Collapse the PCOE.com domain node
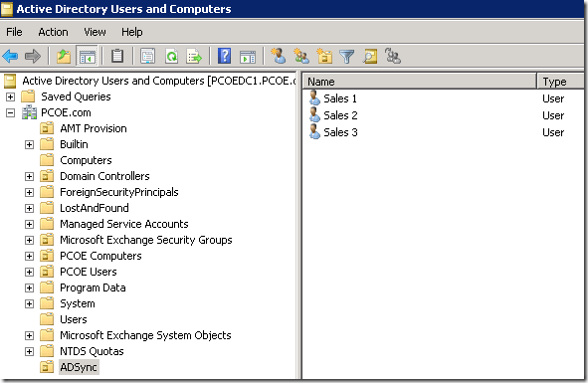This screenshot has height=383, width=588. coord(11,112)
